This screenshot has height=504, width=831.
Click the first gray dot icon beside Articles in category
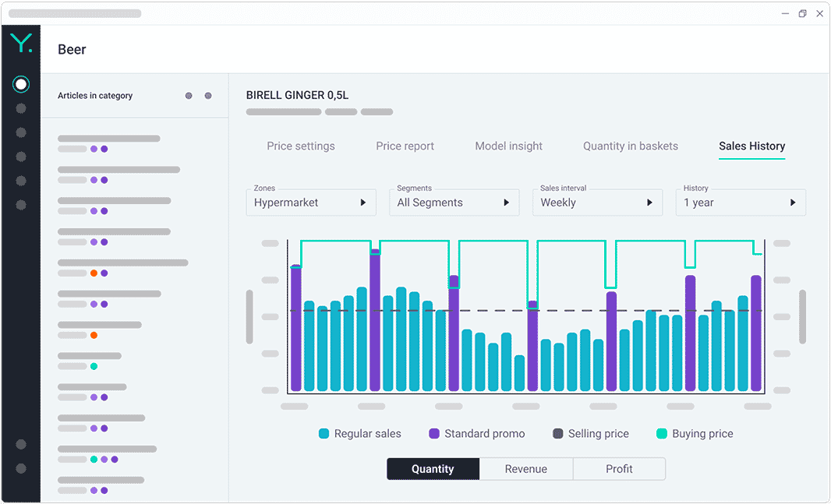pos(189,96)
